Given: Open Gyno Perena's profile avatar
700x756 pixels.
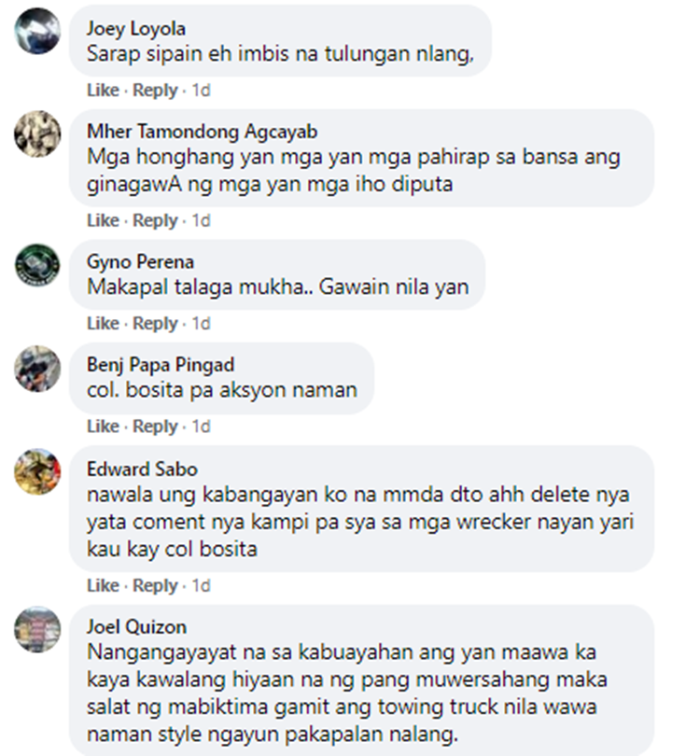Looking at the screenshot, I should pyautogui.click(x=37, y=265).
